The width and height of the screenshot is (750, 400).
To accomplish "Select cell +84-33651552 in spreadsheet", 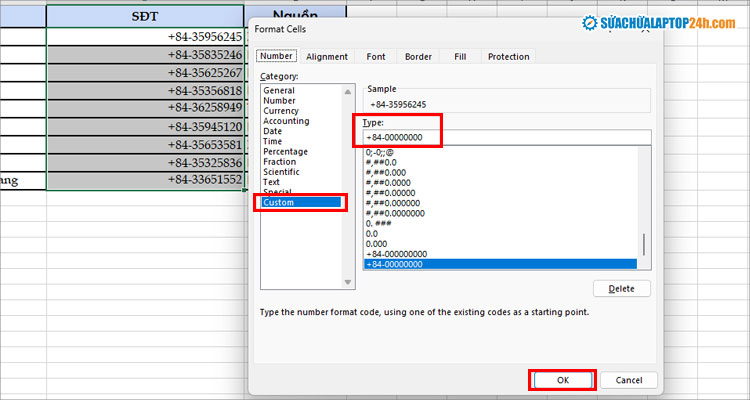I will (x=145, y=180).
